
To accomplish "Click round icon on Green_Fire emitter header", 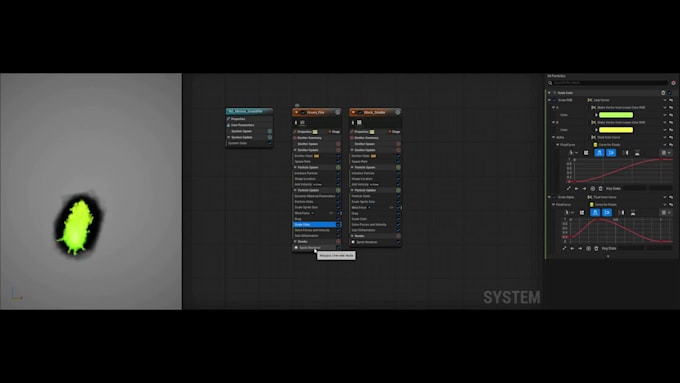I will (337, 112).
